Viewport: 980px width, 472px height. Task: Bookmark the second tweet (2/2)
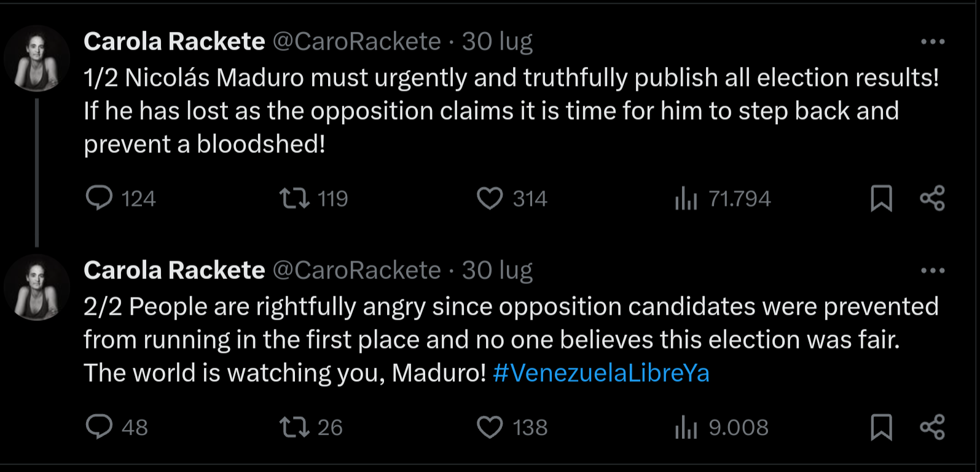(881, 427)
